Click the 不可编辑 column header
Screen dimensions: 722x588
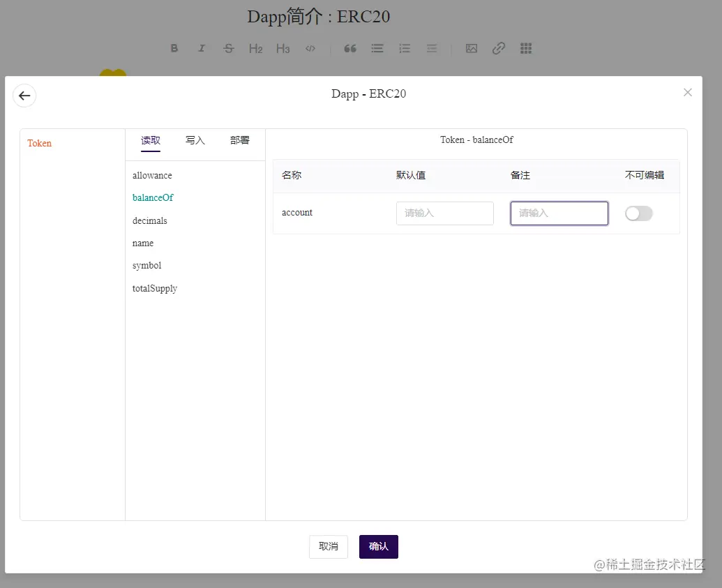[644, 175]
